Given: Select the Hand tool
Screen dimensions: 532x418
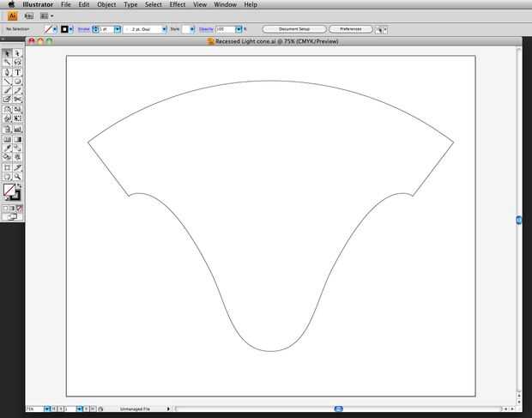Looking at the screenshot, I should coord(7,177).
